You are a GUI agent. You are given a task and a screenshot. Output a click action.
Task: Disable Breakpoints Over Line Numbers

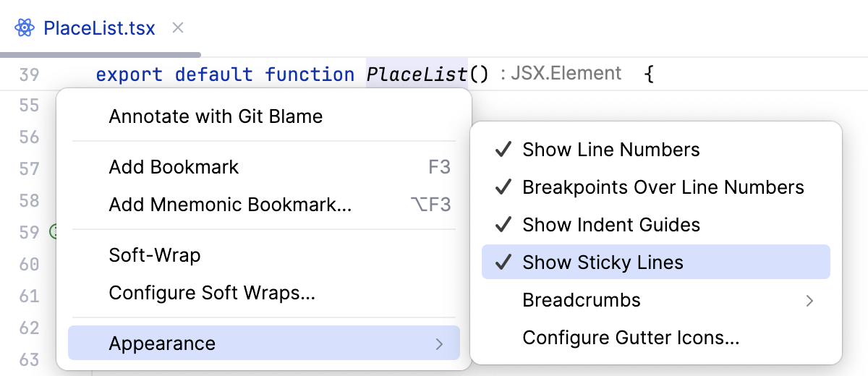[663, 187]
